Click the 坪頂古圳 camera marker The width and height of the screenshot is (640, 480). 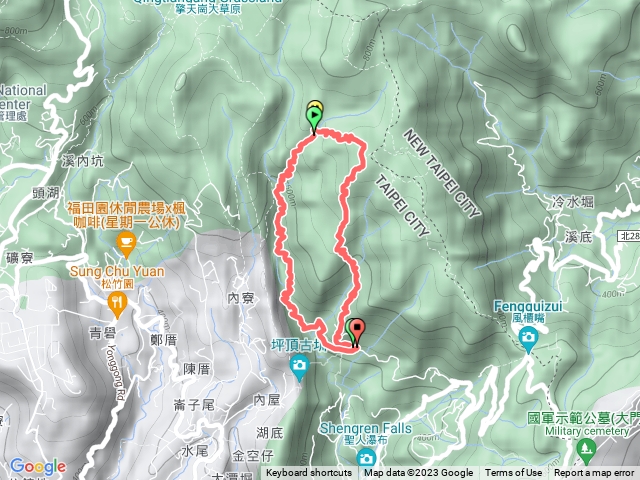(299, 366)
